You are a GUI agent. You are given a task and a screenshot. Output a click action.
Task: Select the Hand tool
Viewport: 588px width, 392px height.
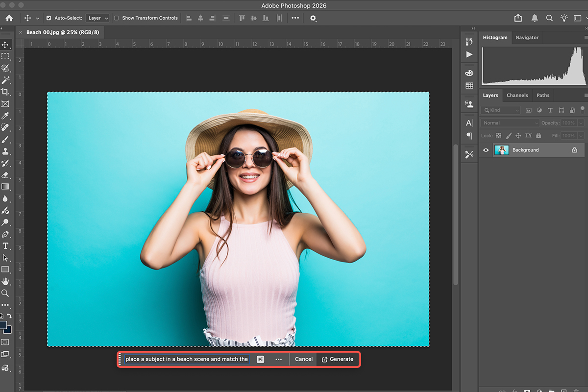point(5,281)
